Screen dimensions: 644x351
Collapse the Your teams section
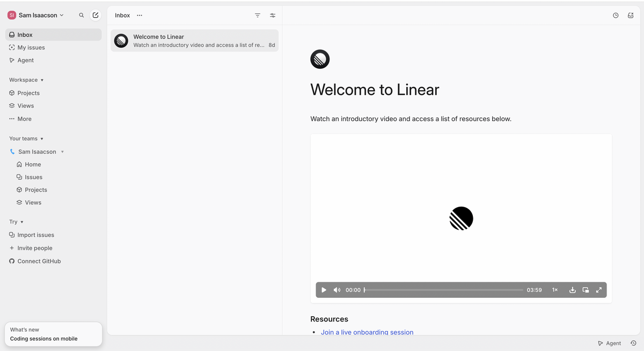pos(26,138)
